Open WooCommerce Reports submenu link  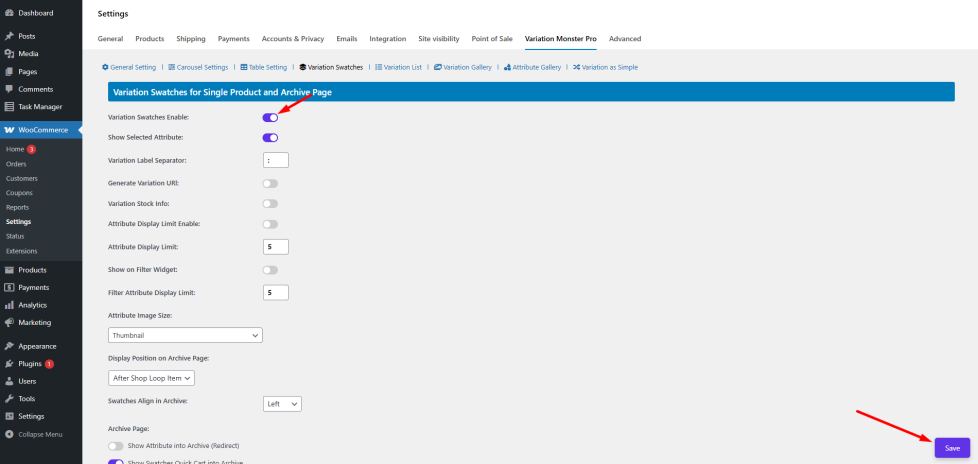(17, 207)
